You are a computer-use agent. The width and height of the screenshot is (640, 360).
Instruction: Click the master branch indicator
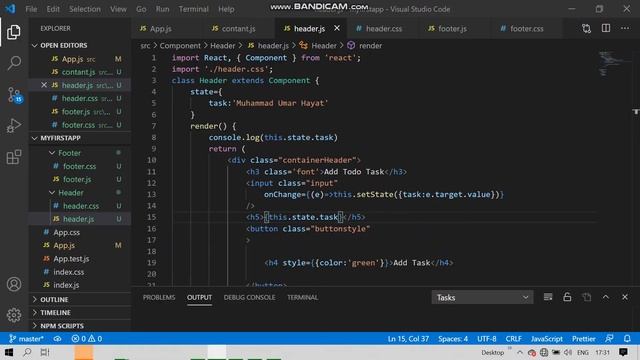pyautogui.click(x=26, y=339)
